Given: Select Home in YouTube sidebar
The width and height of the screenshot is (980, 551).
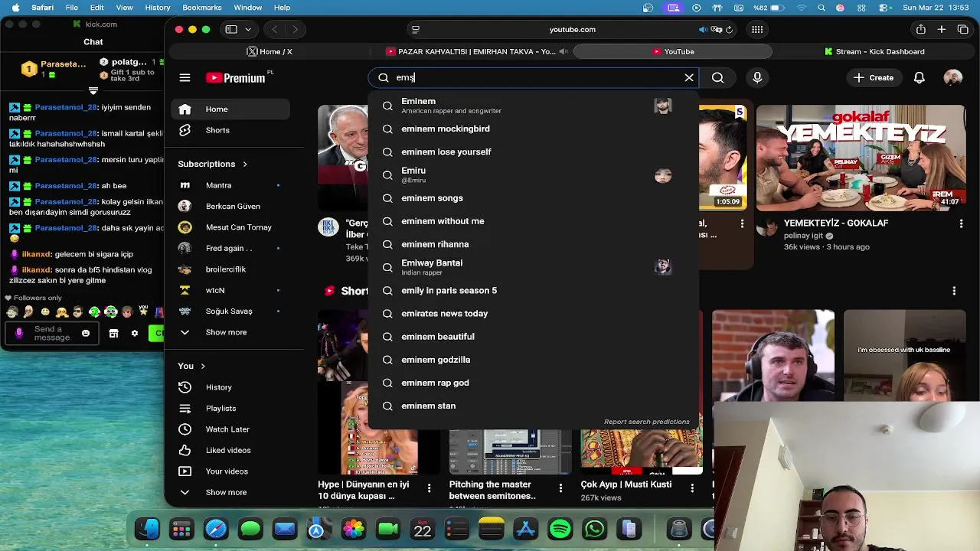Looking at the screenshot, I should [x=230, y=109].
